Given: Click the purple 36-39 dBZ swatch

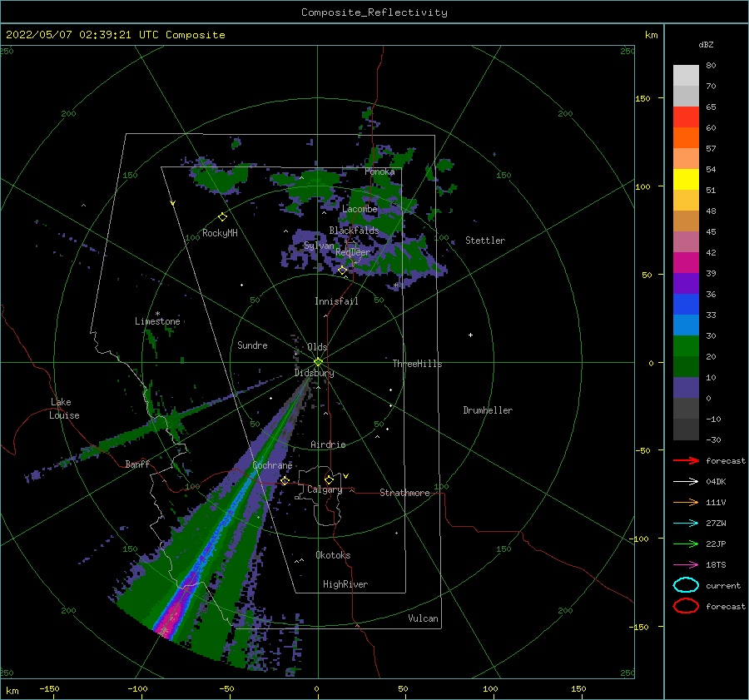Looking at the screenshot, I should (686, 284).
